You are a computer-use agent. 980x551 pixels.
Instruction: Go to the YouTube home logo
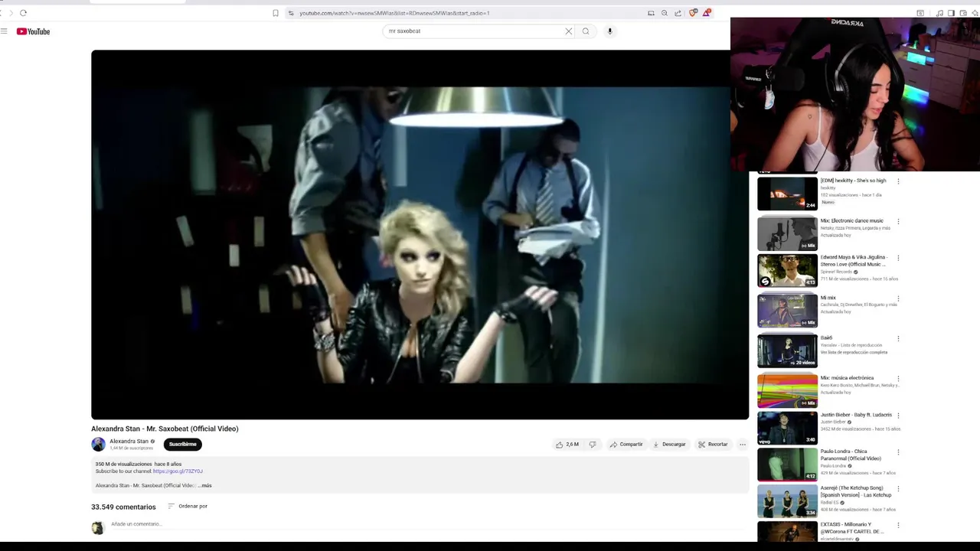pos(33,31)
